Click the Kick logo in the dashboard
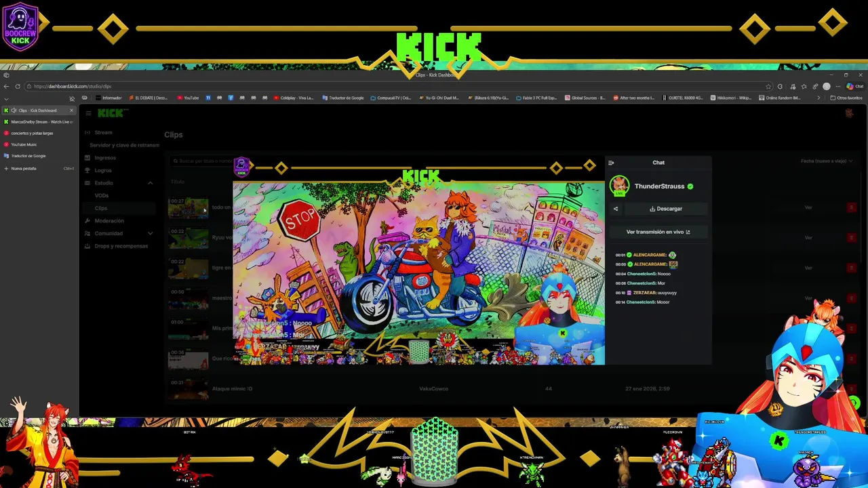The image size is (868, 488). pos(111,113)
